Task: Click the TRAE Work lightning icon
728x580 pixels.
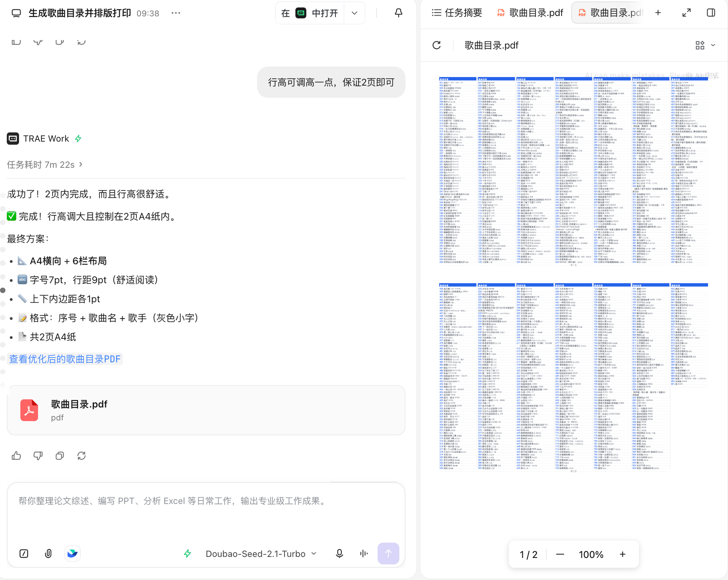Action: 78,139
